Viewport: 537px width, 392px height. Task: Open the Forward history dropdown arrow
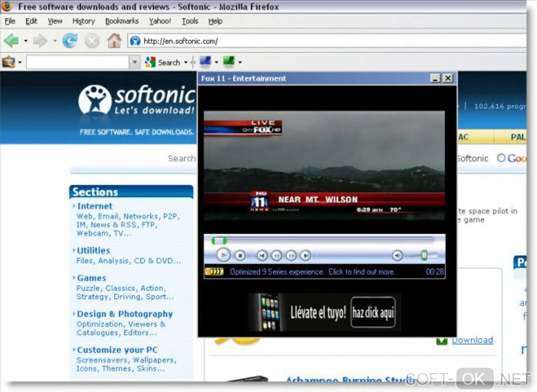[55, 41]
